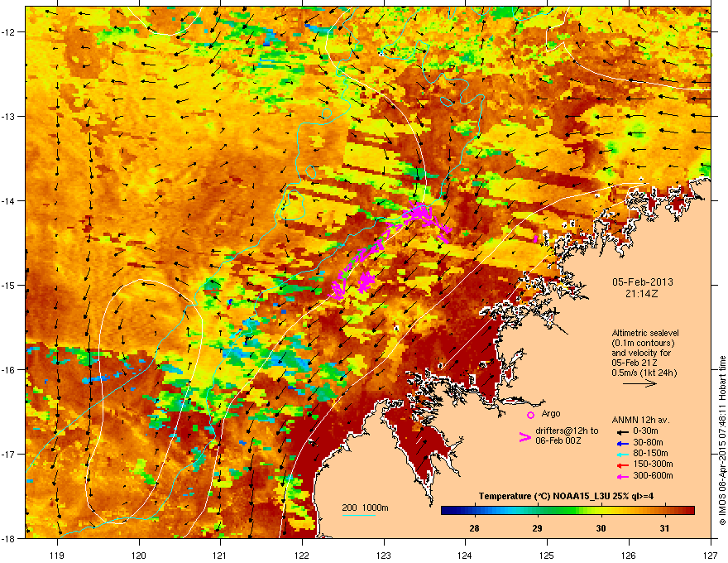Click the magenta Argo circle legend marker
Screen dimensions: 728x563
(530, 415)
